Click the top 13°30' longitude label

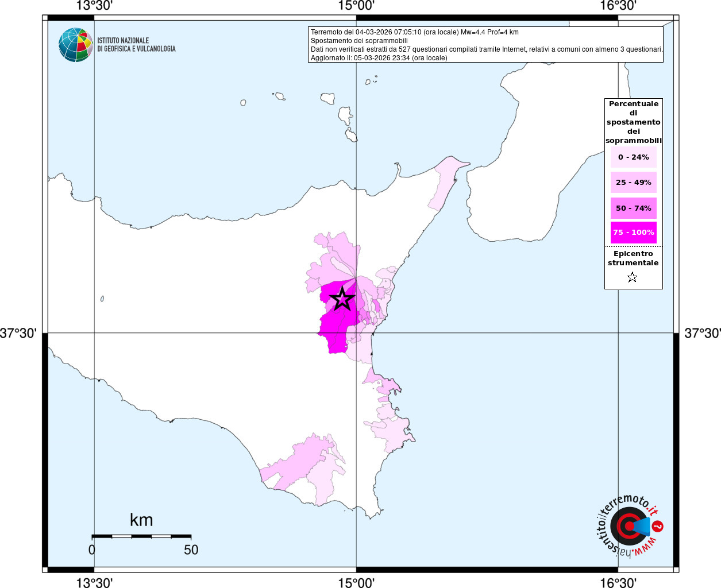tap(94, 6)
